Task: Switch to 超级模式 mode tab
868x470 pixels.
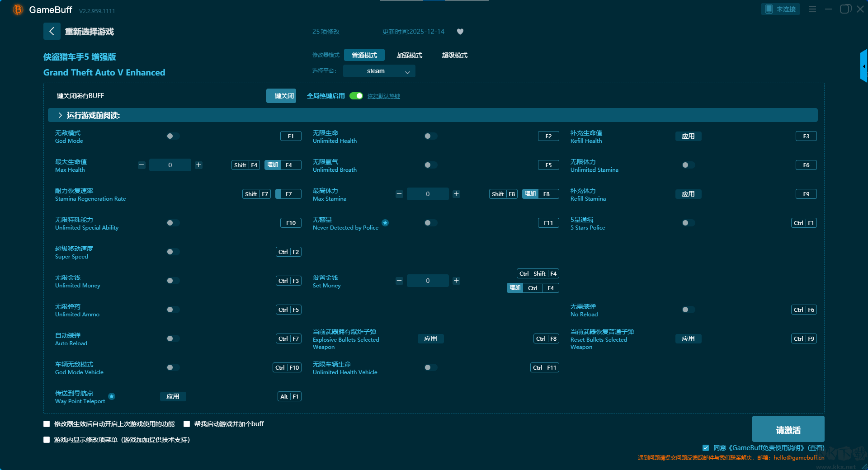Action: click(455, 55)
